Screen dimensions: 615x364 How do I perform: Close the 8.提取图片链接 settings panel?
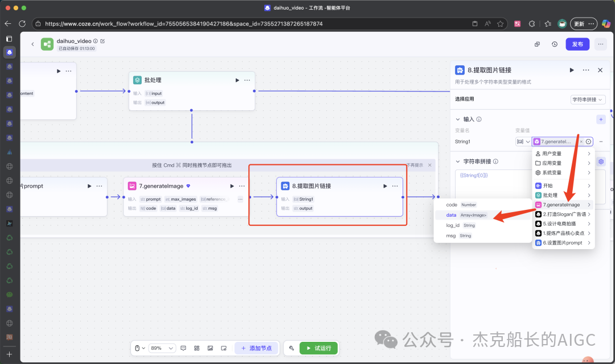[600, 70]
